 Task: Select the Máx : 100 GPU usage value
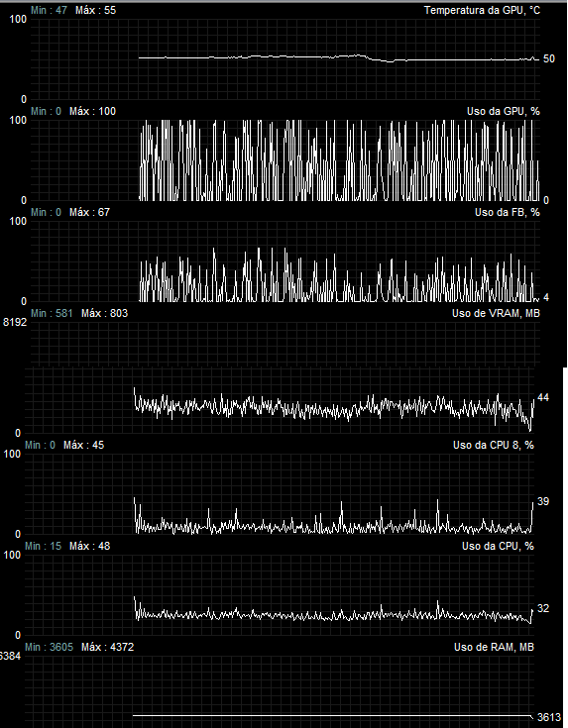[92, 111]
